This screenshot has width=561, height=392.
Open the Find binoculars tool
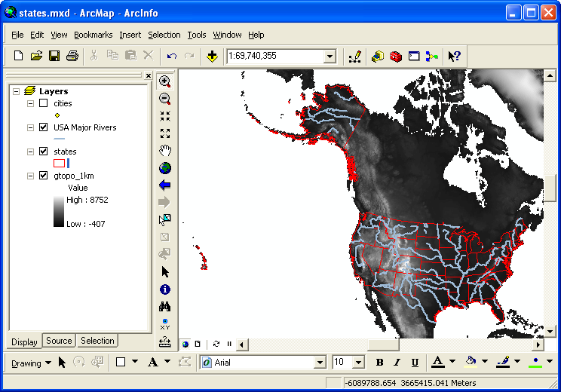coord(165,307)
